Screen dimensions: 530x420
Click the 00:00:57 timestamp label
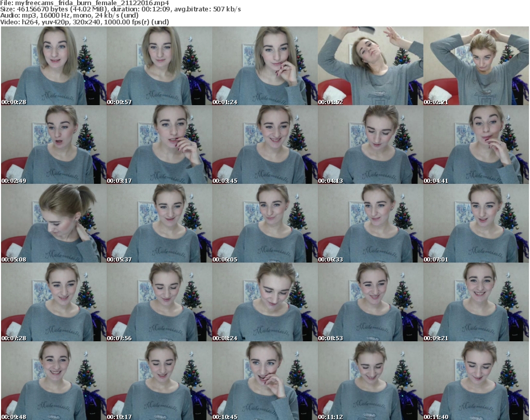coord(119,102)
